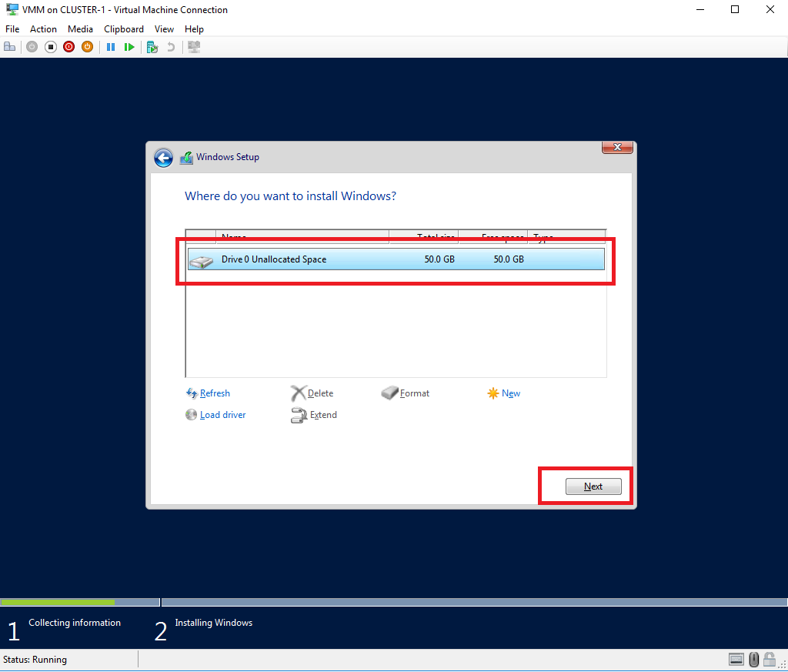Click the Windows Setup title icon

[186, 158]
